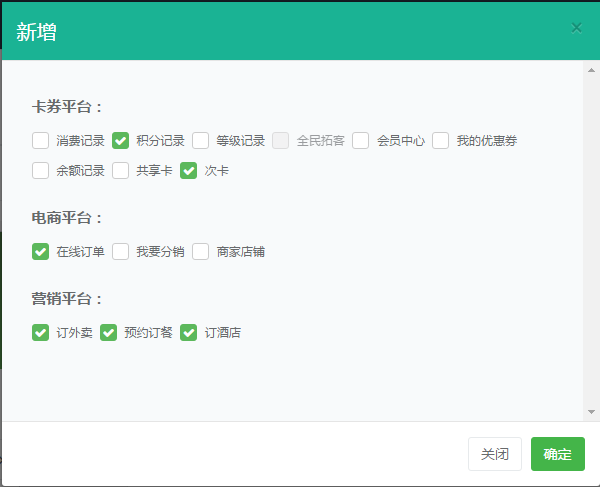Viewport: 600px width, 487px height.
Task: Click the scrollbar up arrow
Action: coord(591,70)
